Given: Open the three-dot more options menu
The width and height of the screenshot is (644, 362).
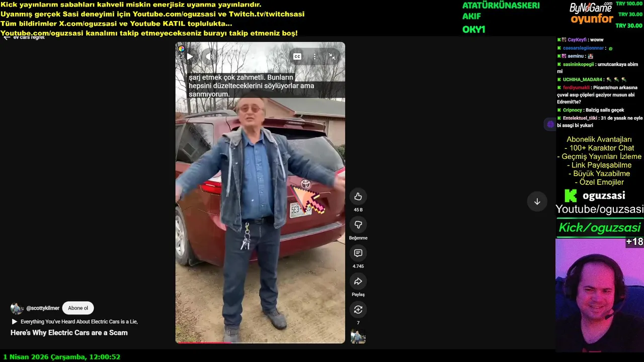Looking at the screenshot, I should (x=314, y=57).
